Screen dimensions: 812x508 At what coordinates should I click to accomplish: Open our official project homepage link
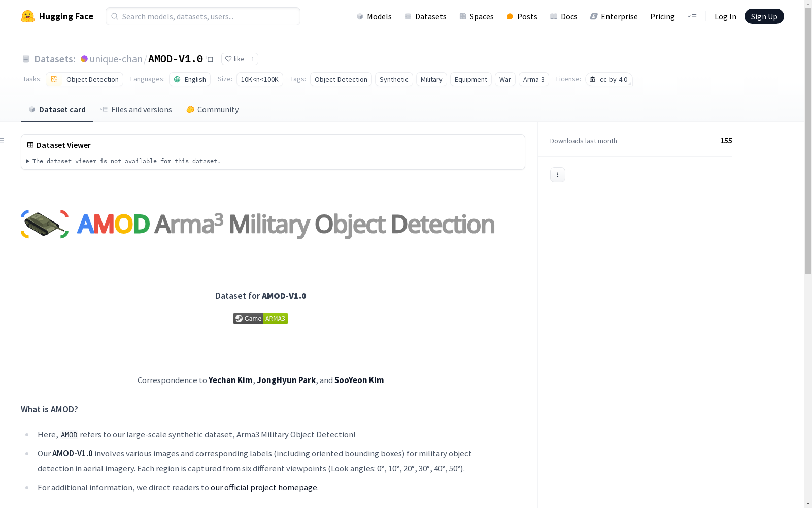click(x=264, y=487)
